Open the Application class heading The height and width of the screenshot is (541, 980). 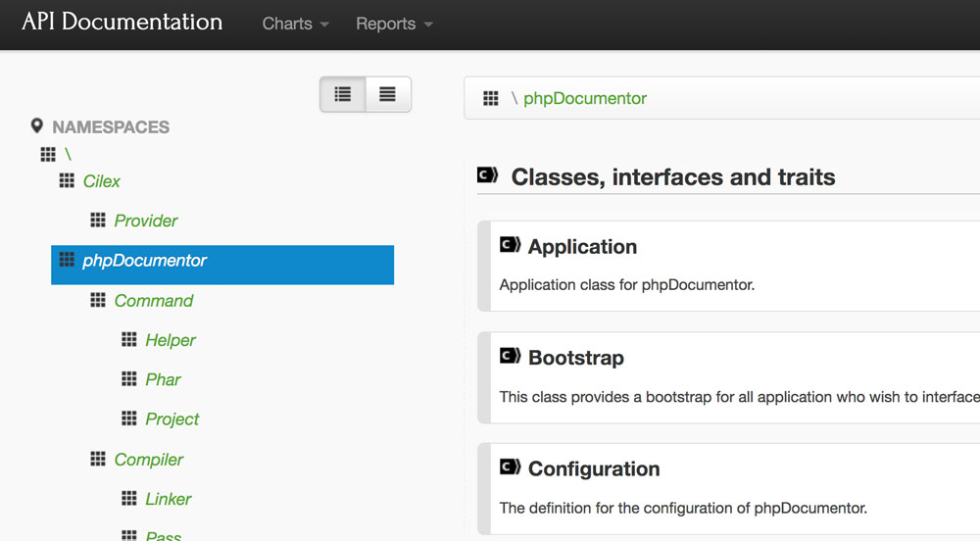[x=582, y=247]
